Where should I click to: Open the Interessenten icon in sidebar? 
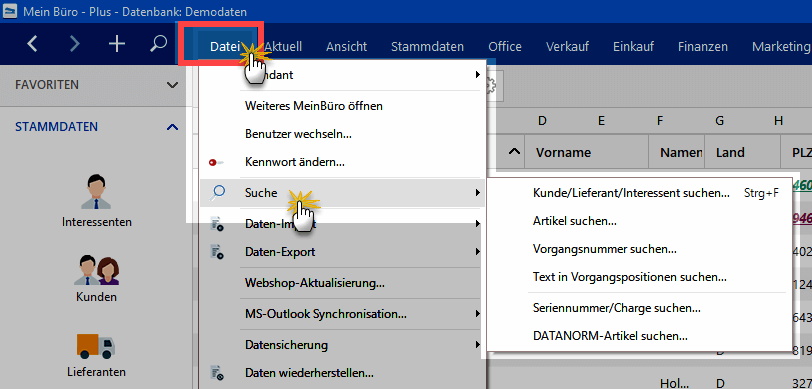pos(97,192)
